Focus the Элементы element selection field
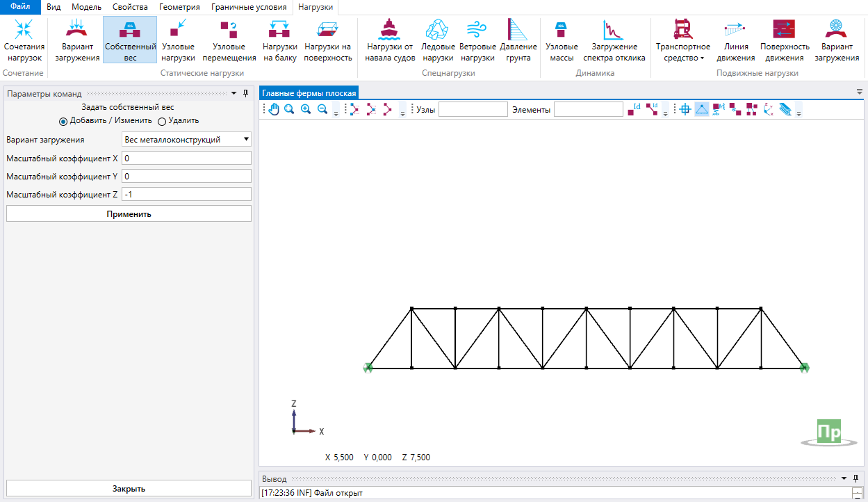 [589, 109]
